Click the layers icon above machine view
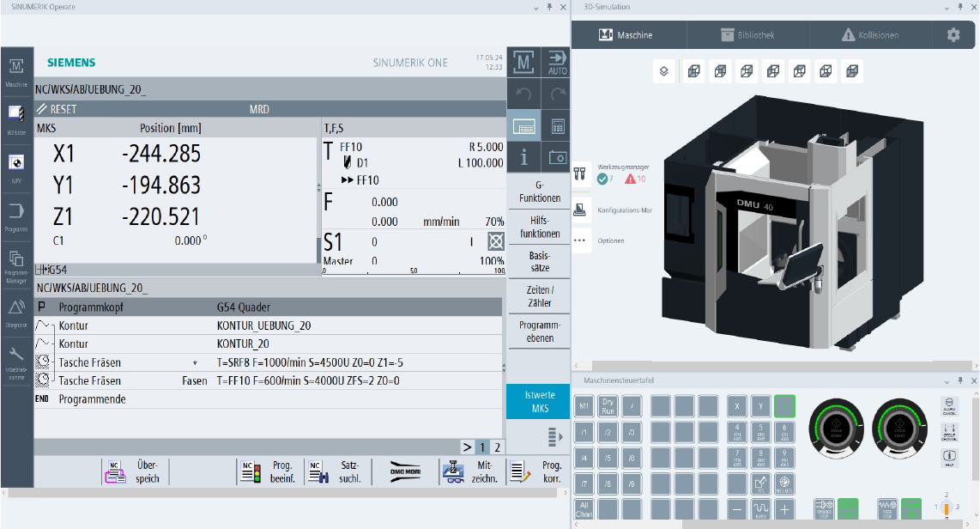The image size is (980, 529). coord(663,72)
